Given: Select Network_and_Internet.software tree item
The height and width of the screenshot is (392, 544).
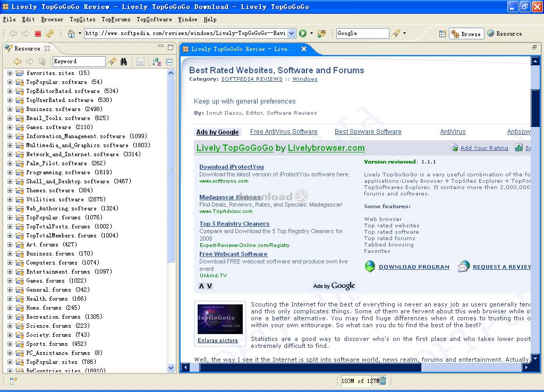Looking at the screenshot, I should pyautogui.click(x=83, y=154).
